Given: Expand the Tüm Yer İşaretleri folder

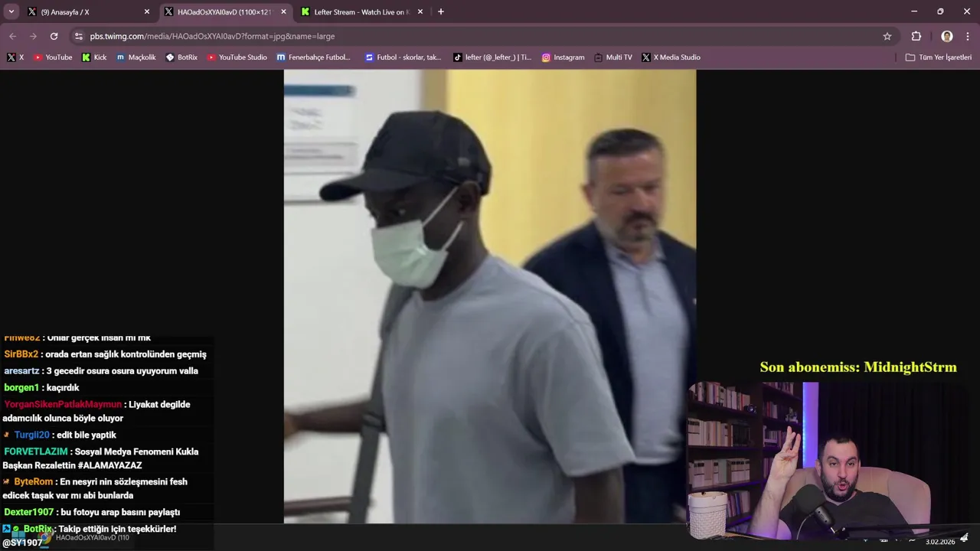Looking at the screenshot, I should tap(939, 57).
